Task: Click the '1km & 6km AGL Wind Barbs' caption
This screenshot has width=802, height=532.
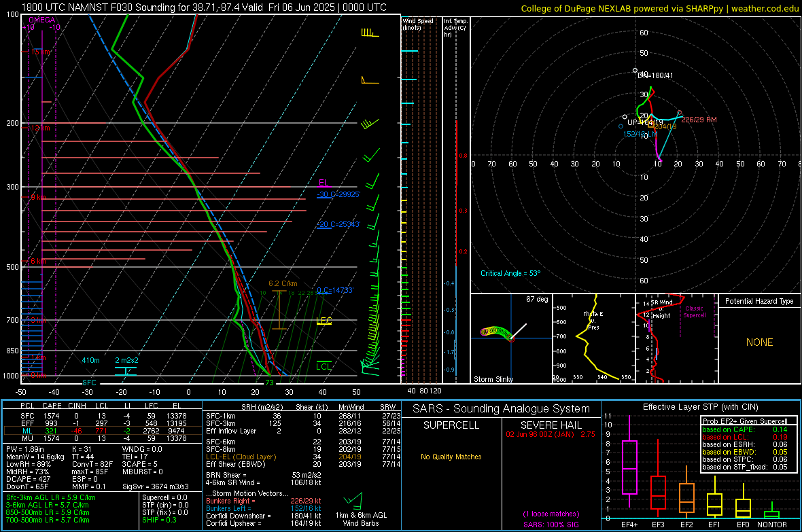Action: (x=361, y=519)
